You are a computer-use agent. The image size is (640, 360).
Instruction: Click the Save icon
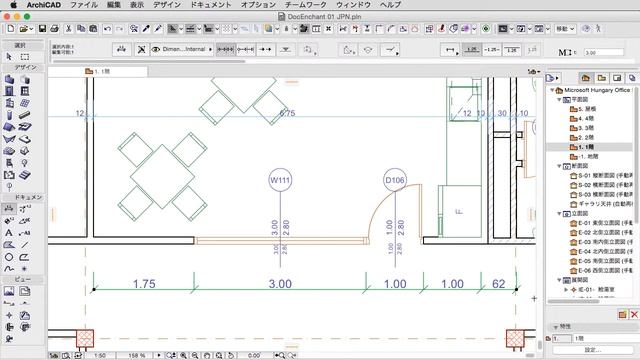pos(42,29)
